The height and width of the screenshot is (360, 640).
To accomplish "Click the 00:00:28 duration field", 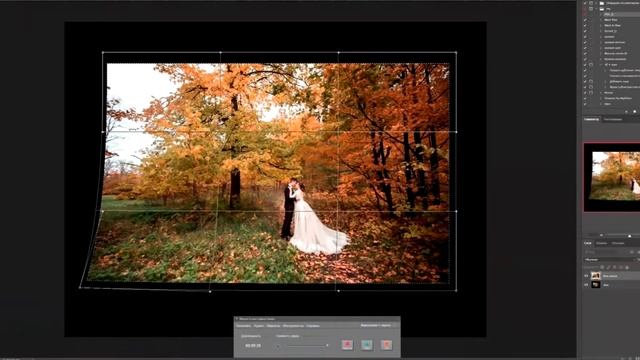I will click(253, 345).
